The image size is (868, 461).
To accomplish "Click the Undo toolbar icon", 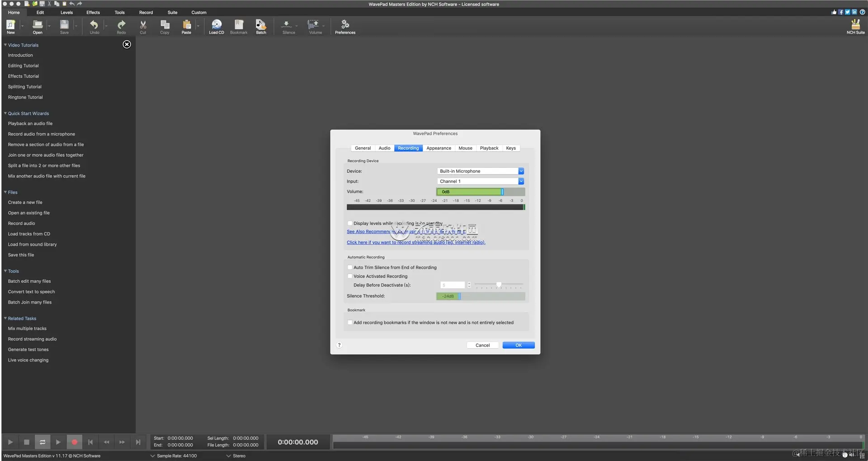I will 94,26.
